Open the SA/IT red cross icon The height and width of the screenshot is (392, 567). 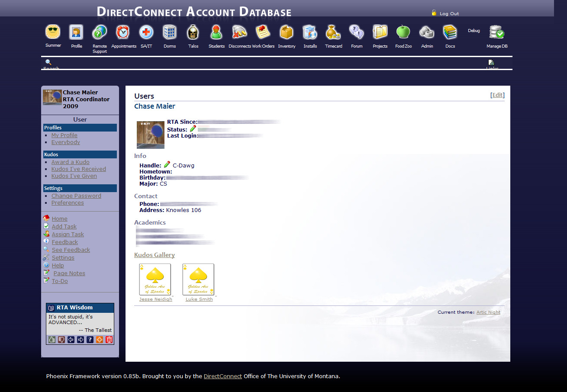[x=146, y=32]
